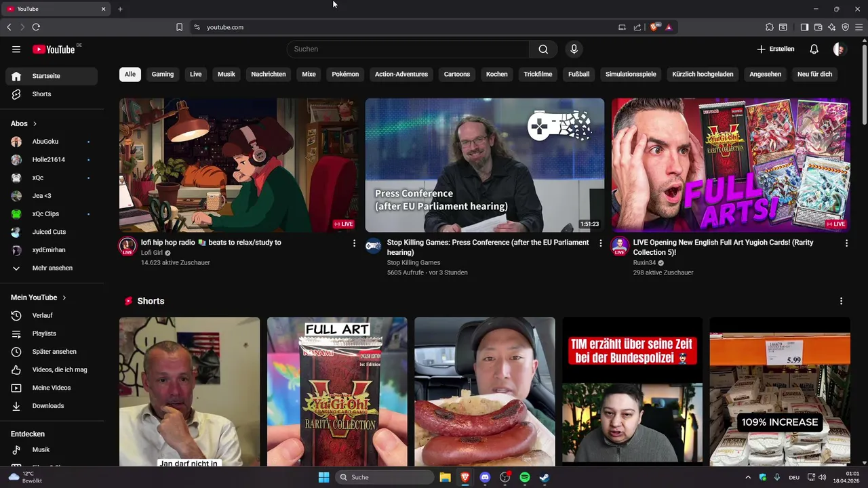Click the Lofi Girl channel name
The height and width of the screenshot is (488, 868).
click(x=152, y=253)
